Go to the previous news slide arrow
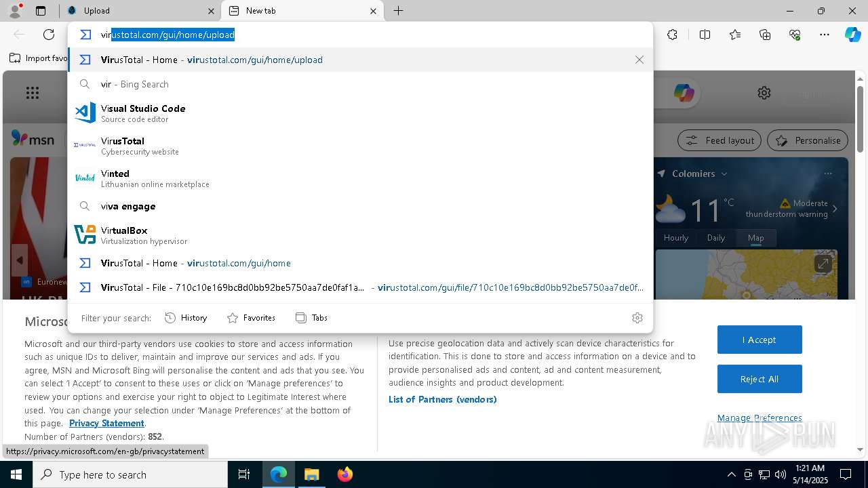Image resolution: width=868 pixels, height=488 pixels. 20,260
